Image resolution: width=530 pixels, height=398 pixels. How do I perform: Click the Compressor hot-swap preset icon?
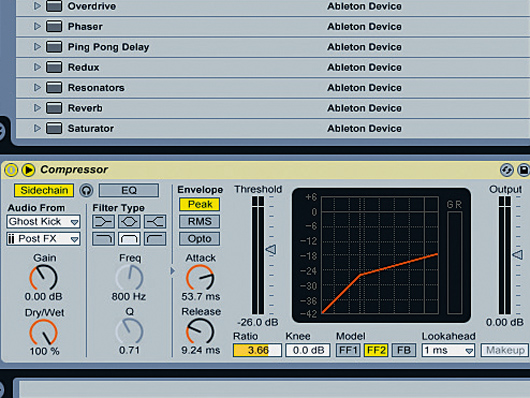[x=506, y=170]
